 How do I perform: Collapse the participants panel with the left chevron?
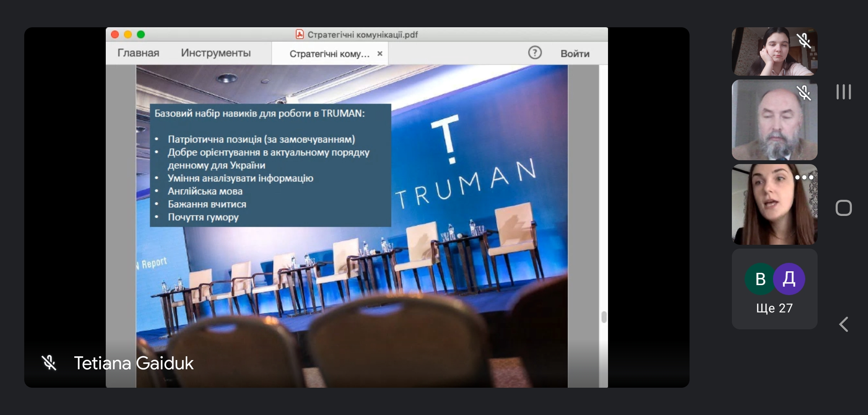click(843, 324)
